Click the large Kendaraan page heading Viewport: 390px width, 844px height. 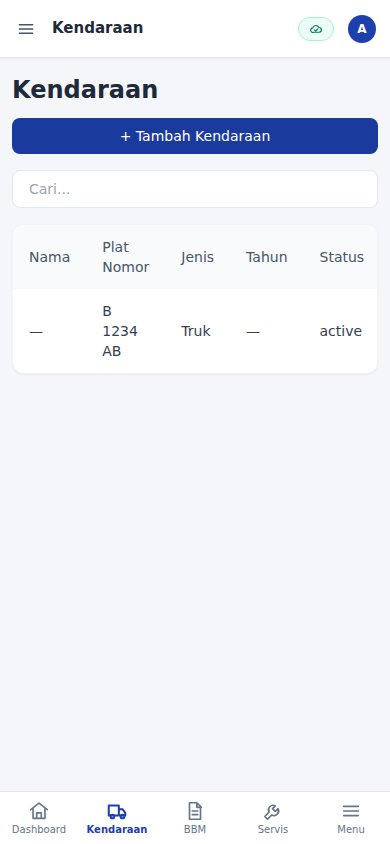[85, 89]
